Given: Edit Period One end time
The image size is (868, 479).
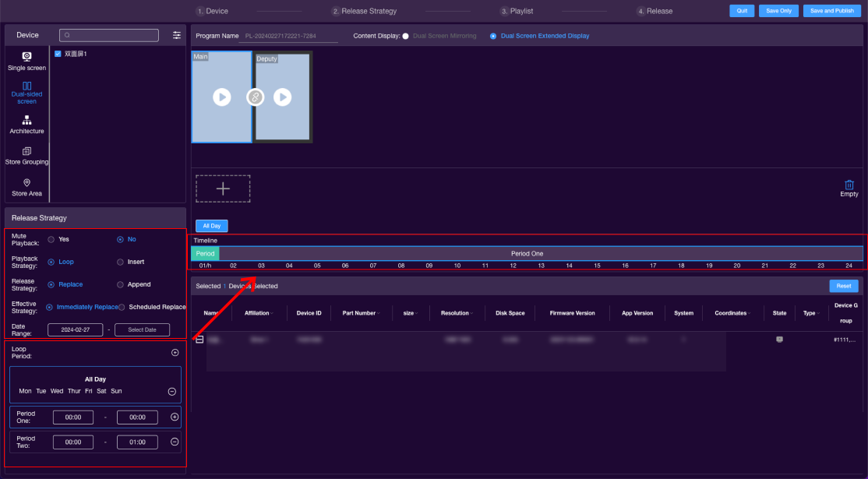Looking at the screenshot, I should (x=137, y=417).
